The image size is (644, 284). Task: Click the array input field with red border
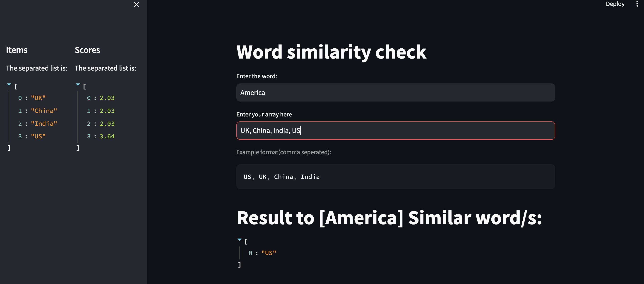pyautogui.click(x=396, y=130)
